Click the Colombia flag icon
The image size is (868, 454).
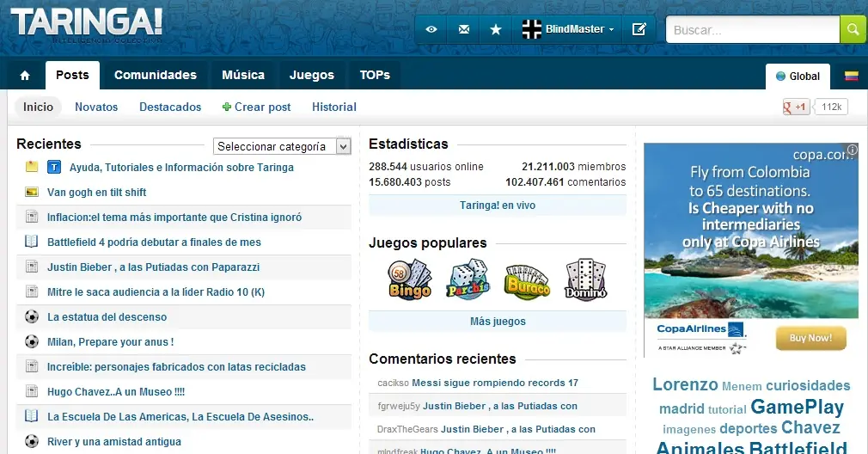[x=852, y=76]
